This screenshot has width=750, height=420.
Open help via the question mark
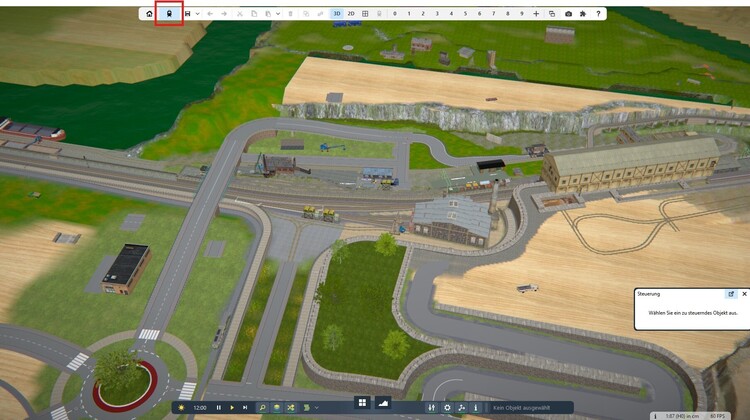point(598,14)
